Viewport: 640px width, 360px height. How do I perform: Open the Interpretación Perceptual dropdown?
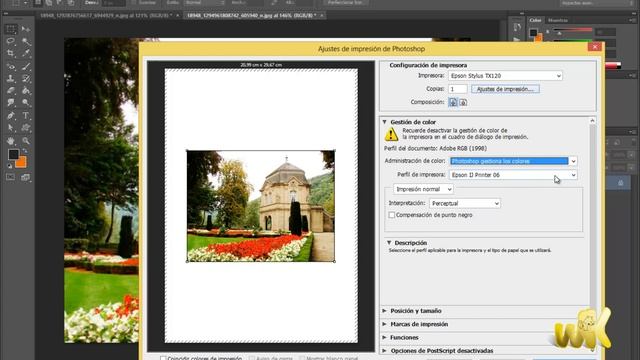point(465,203)
